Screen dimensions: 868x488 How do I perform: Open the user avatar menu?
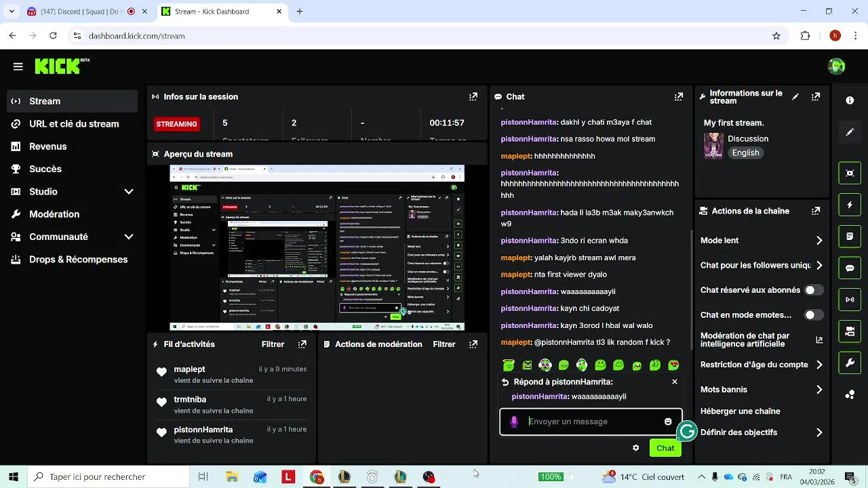[836, 66]
